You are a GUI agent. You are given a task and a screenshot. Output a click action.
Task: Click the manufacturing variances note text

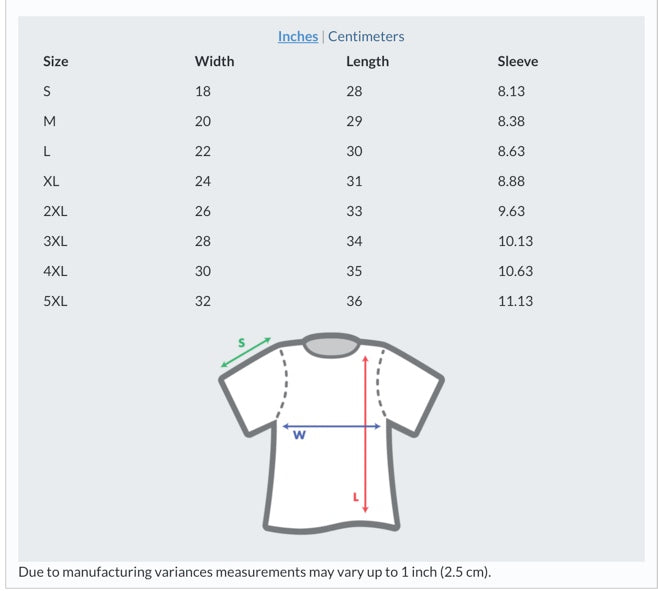pos(255,573)
